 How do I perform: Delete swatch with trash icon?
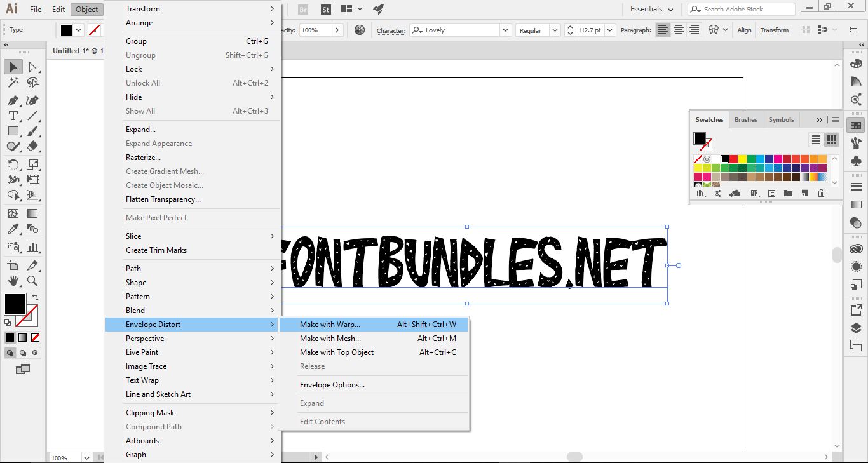[821, 194]
